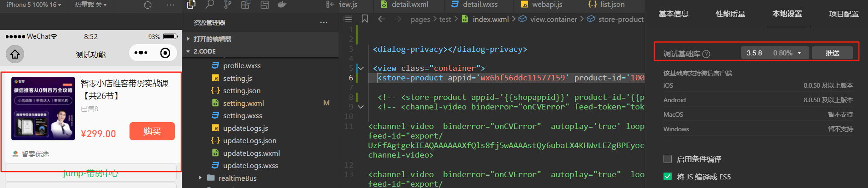
Task: Navigate back with the left arrow
Action: tap(382, 19)
